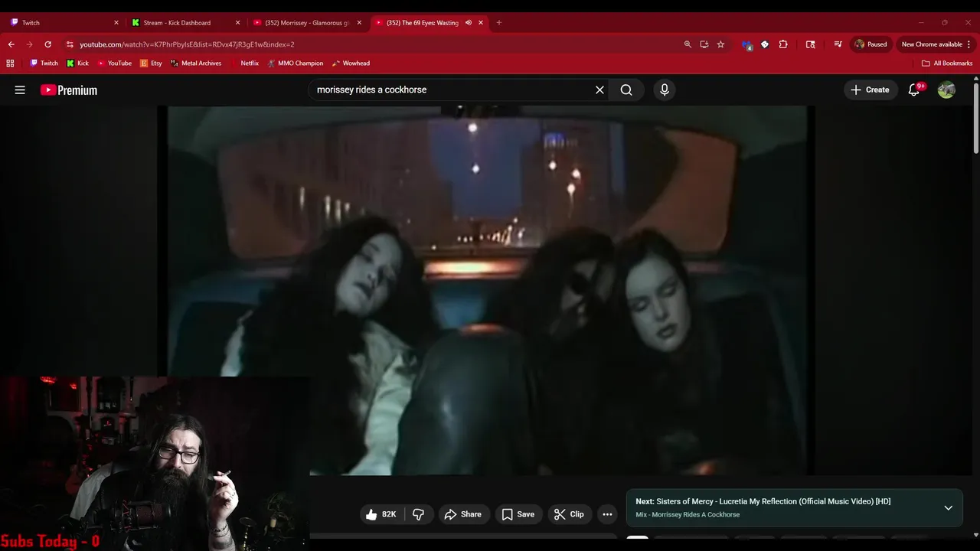Open YouTube notifications bell
Image resolution: width=980 pixels, height=551 pixels.
914,90
